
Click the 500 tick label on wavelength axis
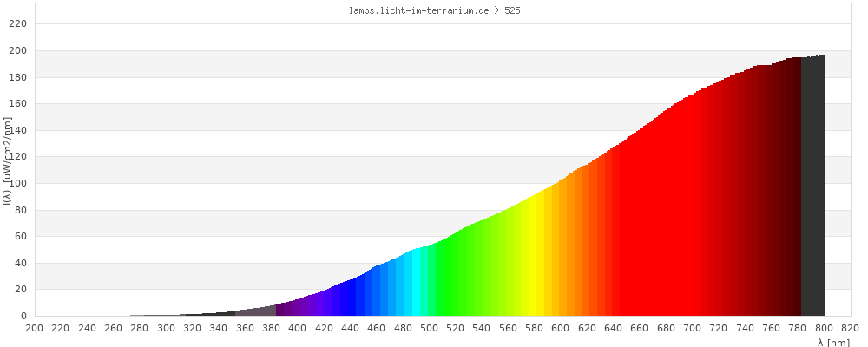click(430, 329)
